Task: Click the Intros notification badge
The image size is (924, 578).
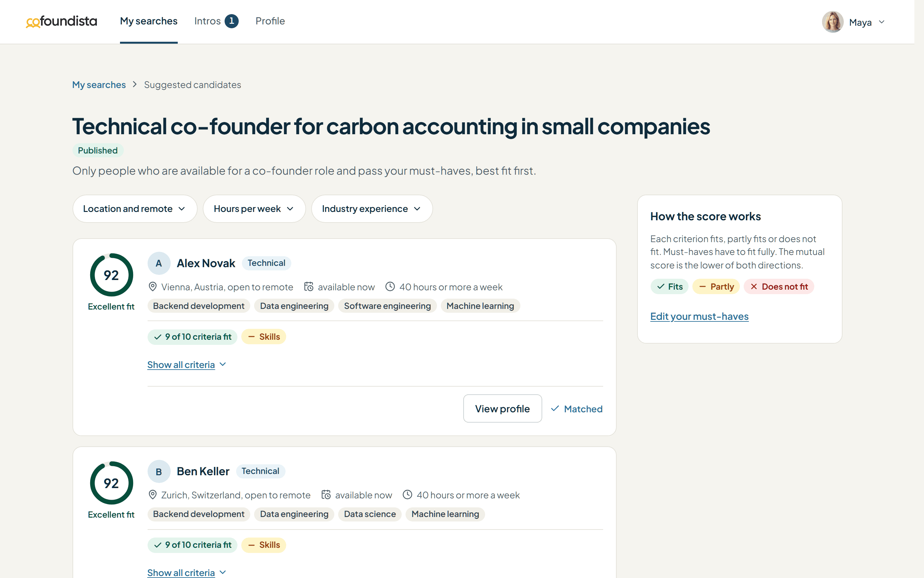Action: pyautogui.click(x=231, y=21)
